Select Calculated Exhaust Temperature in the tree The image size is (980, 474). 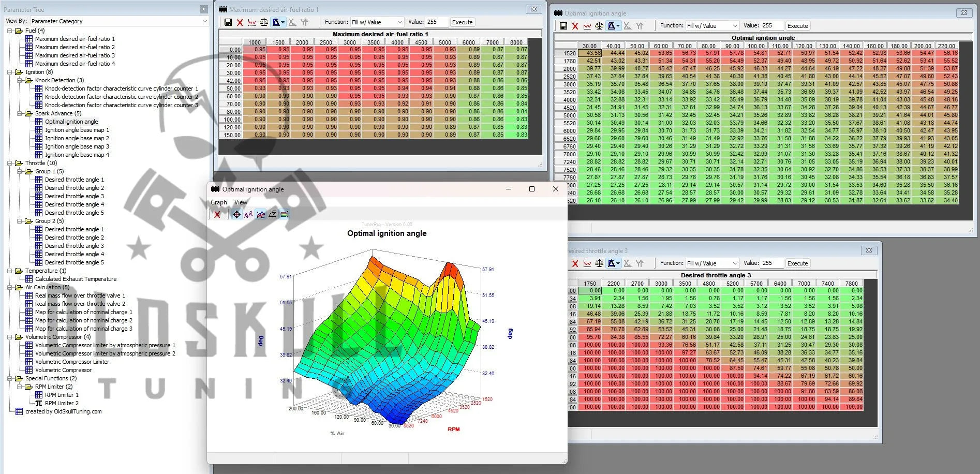(76, 279)
